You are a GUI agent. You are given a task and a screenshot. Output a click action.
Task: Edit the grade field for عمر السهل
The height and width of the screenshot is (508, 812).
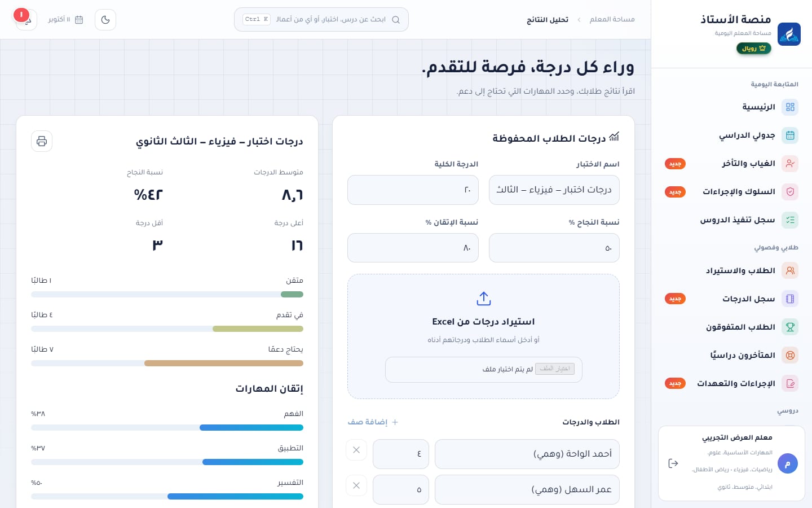tap(401, 489)
